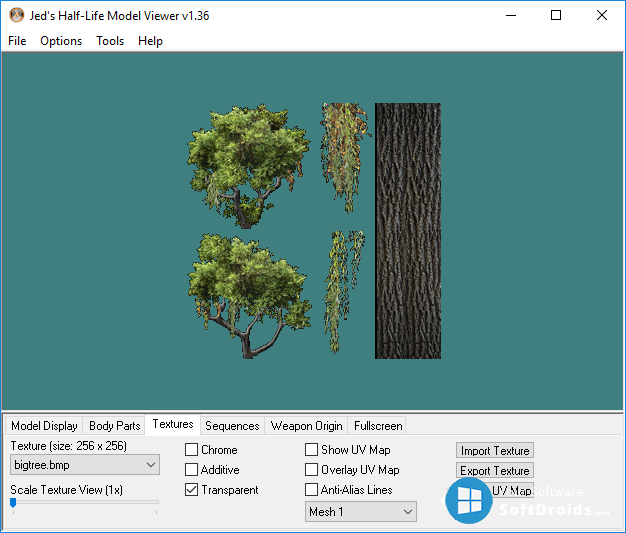
Task: Tick the Overlay UV Map checkbox
Action: [311, 470]
